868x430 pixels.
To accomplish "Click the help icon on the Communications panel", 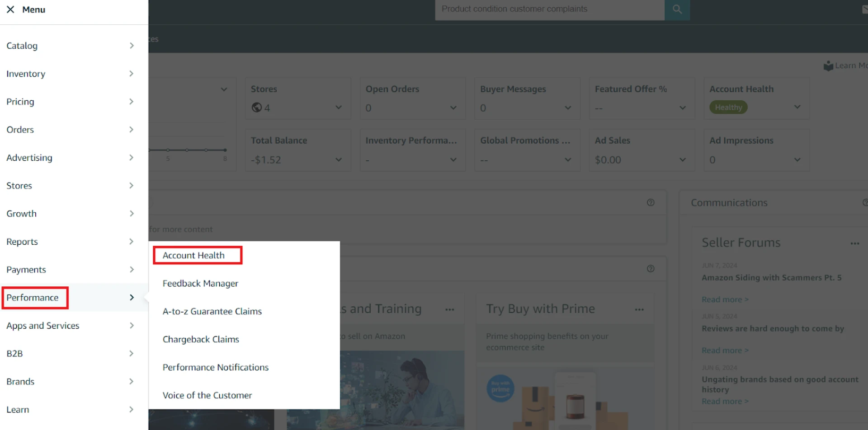I will (865, 202).
